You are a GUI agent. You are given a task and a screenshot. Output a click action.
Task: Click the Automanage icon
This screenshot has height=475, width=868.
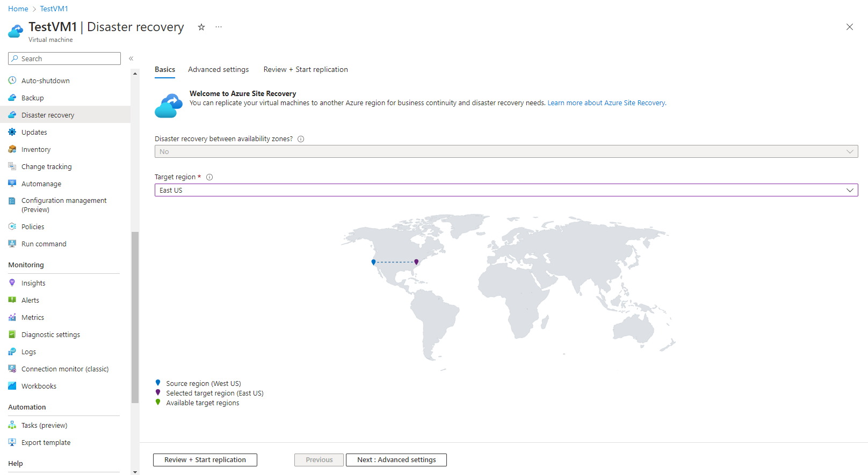coord(12,184)
